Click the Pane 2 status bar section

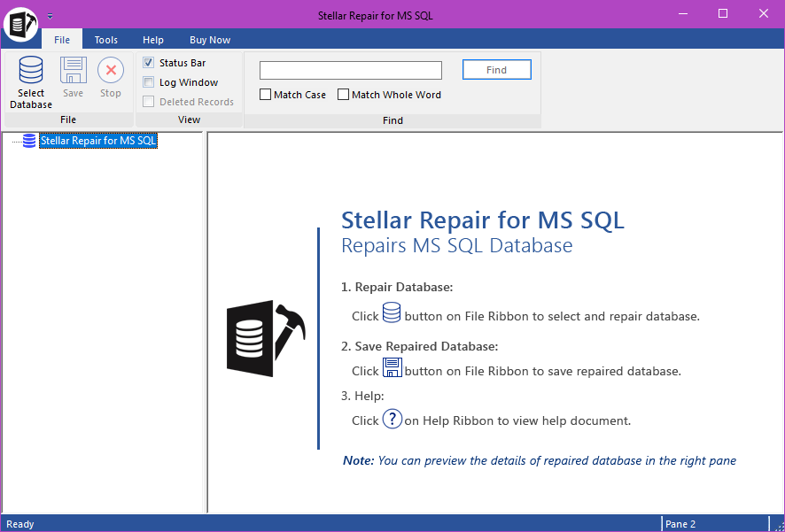pyautogui.click(x=680, y=523)
